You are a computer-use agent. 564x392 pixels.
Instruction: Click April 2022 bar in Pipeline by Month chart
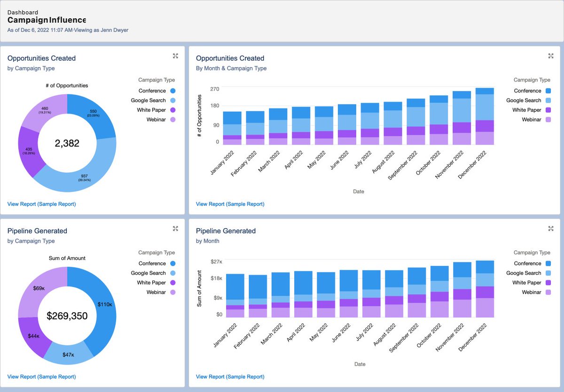pyautogui.click(x=304, y=294)
